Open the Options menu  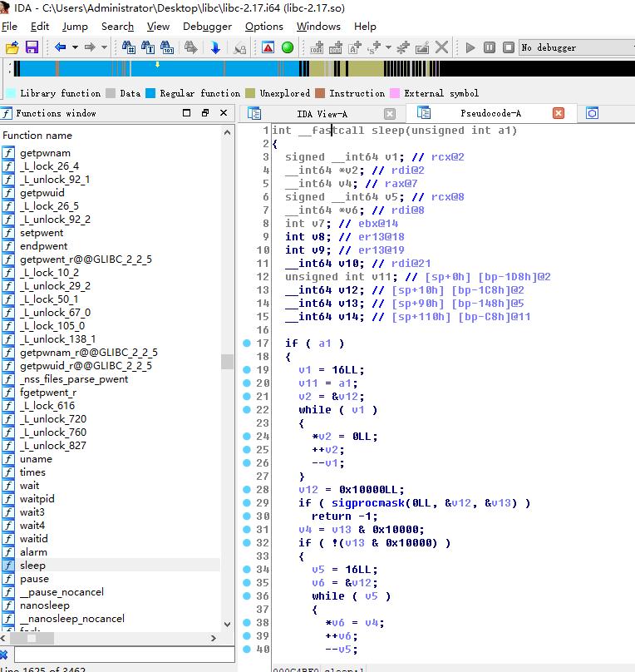(263, 26)
